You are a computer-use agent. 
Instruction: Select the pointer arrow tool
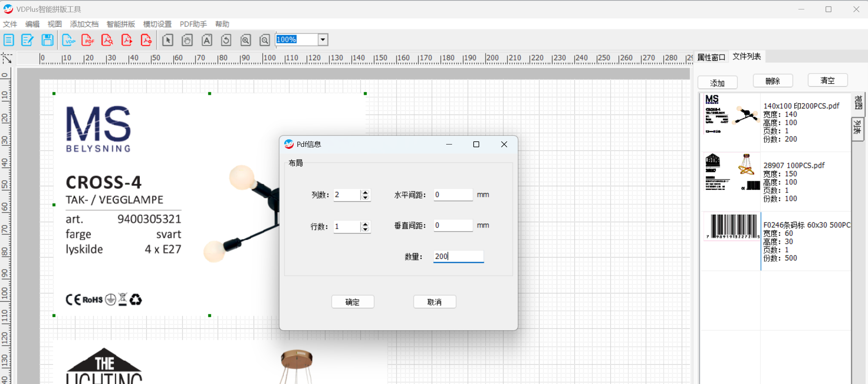click(168, 40)
